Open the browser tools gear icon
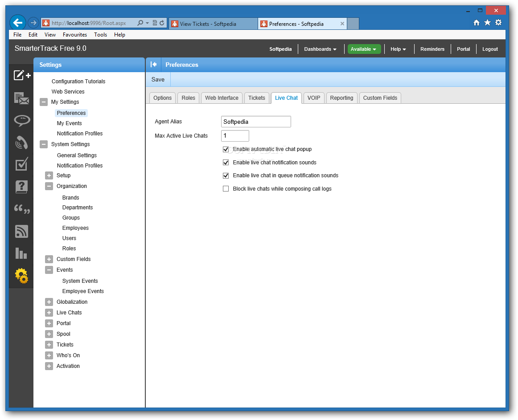518x420 pixels. click(498, 22)
